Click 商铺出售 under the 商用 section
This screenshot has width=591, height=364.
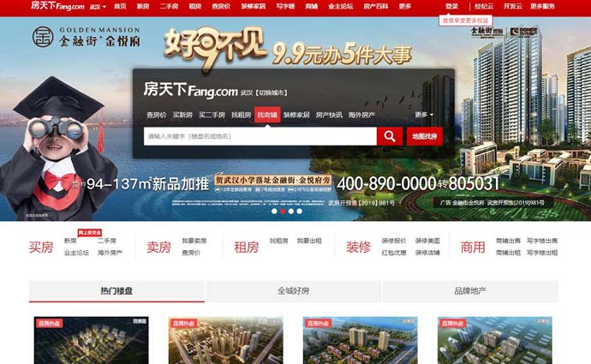pyautogui.click(x=508, y=241)
